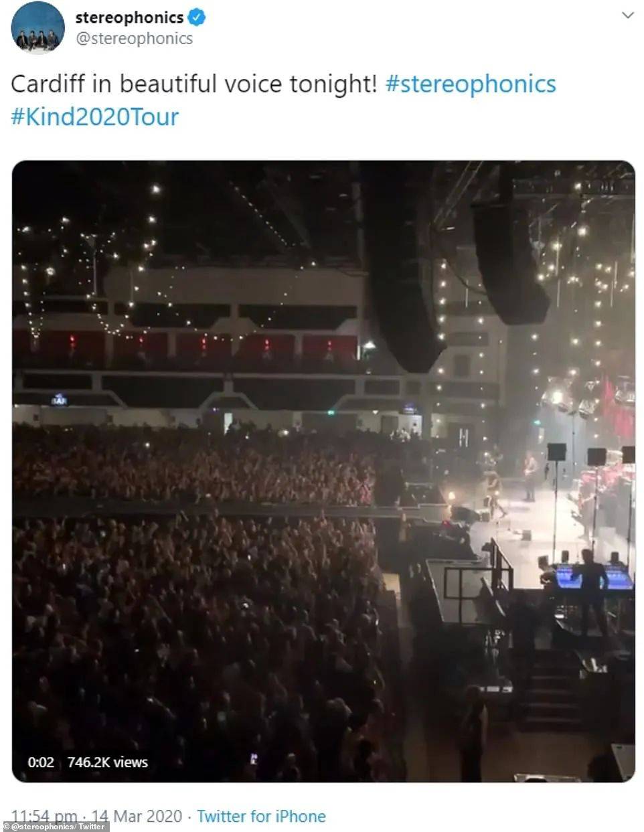Follow the #stereophonics hashtag link
644x832 pixels.
click(471, 84)
